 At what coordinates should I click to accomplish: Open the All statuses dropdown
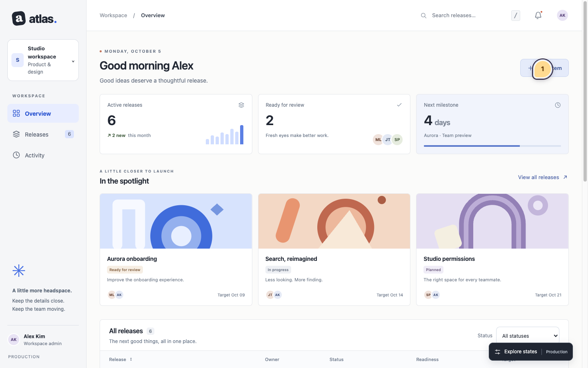[x=528, y=336]
